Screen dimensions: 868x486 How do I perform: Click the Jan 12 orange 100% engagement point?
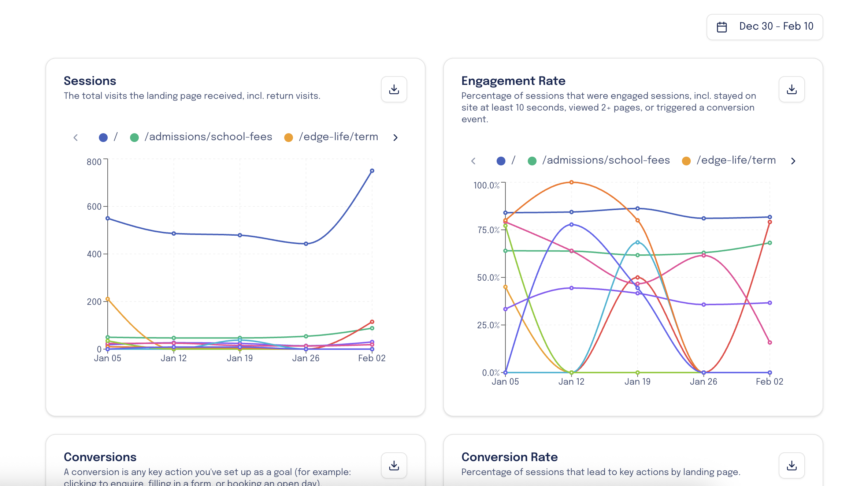tap(571, 182)
